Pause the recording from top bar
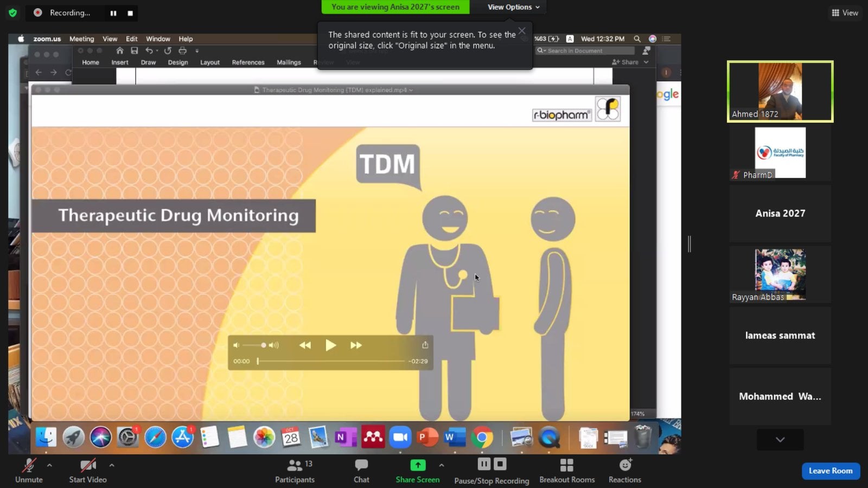This screenshot has height=488, width=868. pyautogui.click(x=113, y=13)
